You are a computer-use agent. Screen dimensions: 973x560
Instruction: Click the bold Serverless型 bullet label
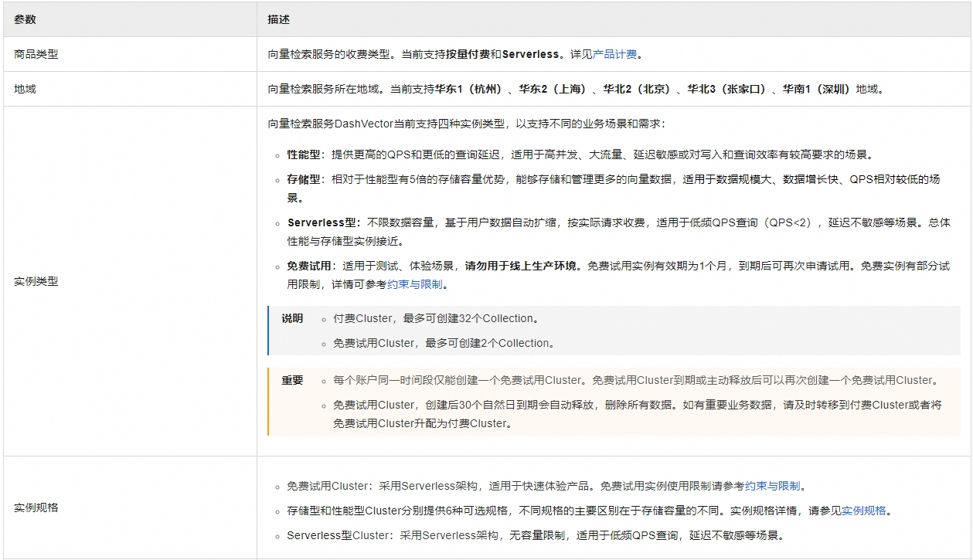(x=321, y=222)
